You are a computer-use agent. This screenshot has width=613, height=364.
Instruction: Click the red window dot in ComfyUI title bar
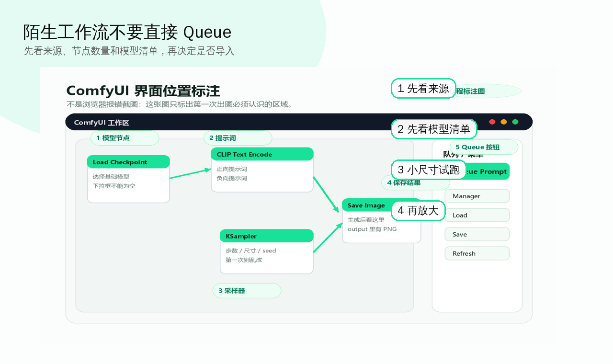tap(492, 122)
